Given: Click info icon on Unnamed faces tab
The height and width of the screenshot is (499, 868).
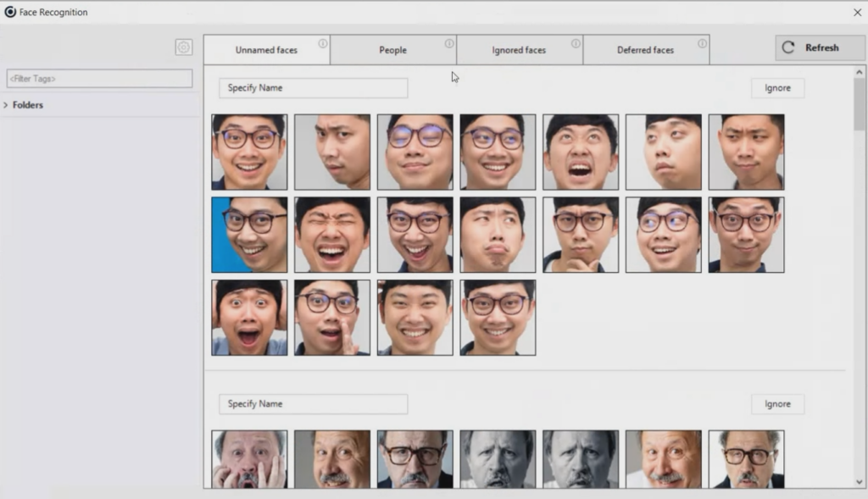Looking at the screenshot, I should (323, 43).
